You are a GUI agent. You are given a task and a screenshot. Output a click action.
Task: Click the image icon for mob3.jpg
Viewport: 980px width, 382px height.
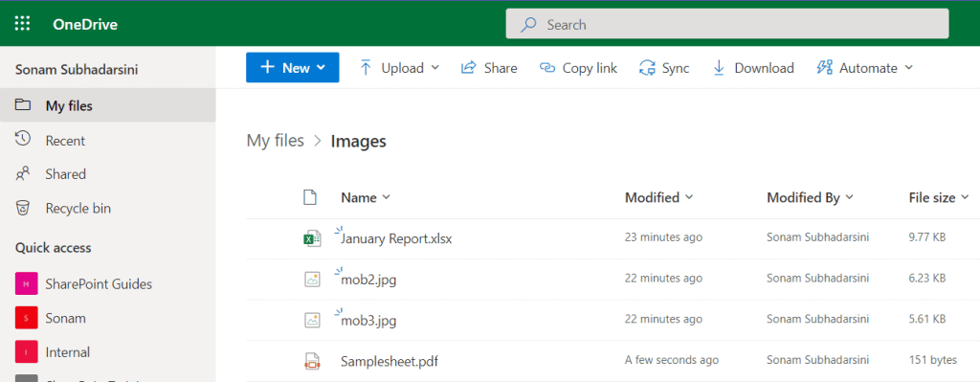(x=312, y=320)
